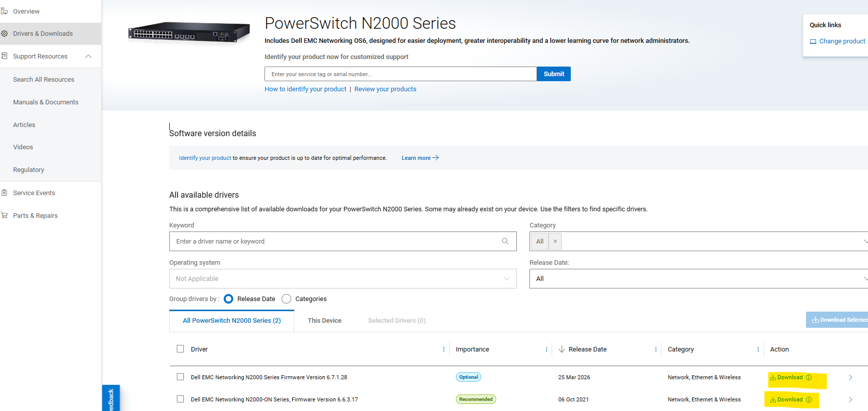This screenshot has height=411, width=868.
Task: Click Change product quick link
Action: pyautogui.click(x=842, y=41)
